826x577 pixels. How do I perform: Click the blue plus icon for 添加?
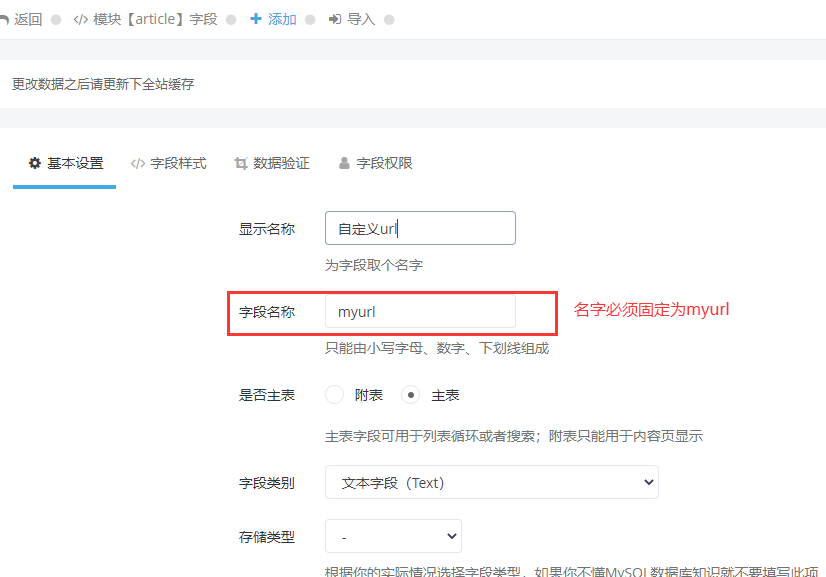pos(255,19)
